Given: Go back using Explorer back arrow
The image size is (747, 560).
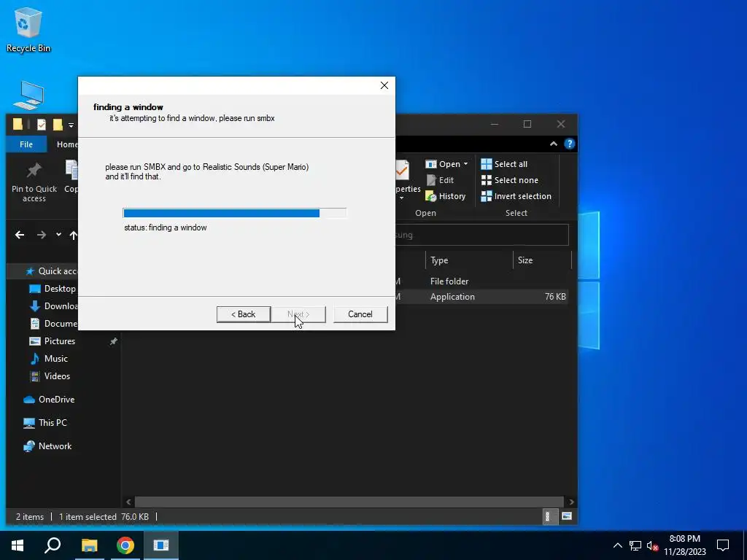Looking at the screenshot, I should coord(20,235).
